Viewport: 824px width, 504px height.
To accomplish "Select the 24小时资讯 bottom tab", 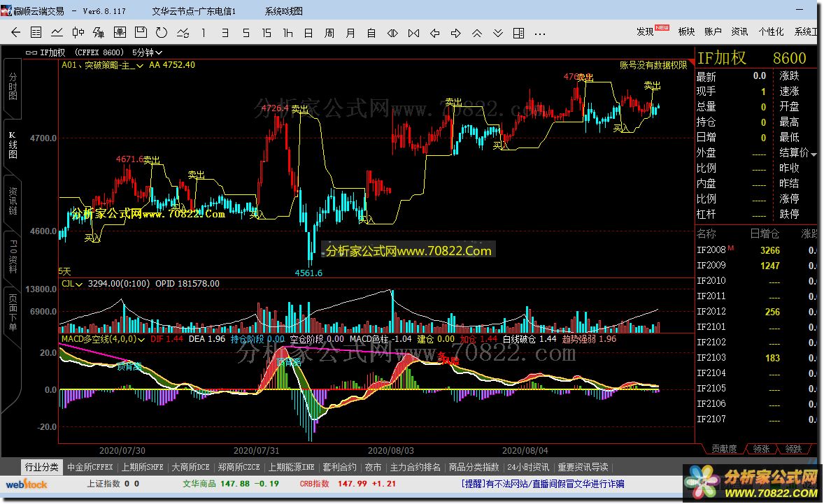I will tap(528, 467).
